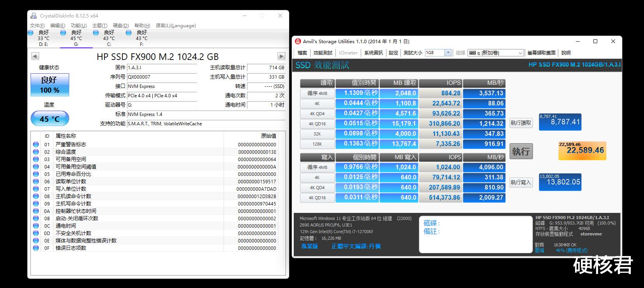The height and width of the screenshot is (288, 644).
Task: Click the 循序 4MB button in the 寫入 section
Action: pyautogui.click(x=317, y=167)
